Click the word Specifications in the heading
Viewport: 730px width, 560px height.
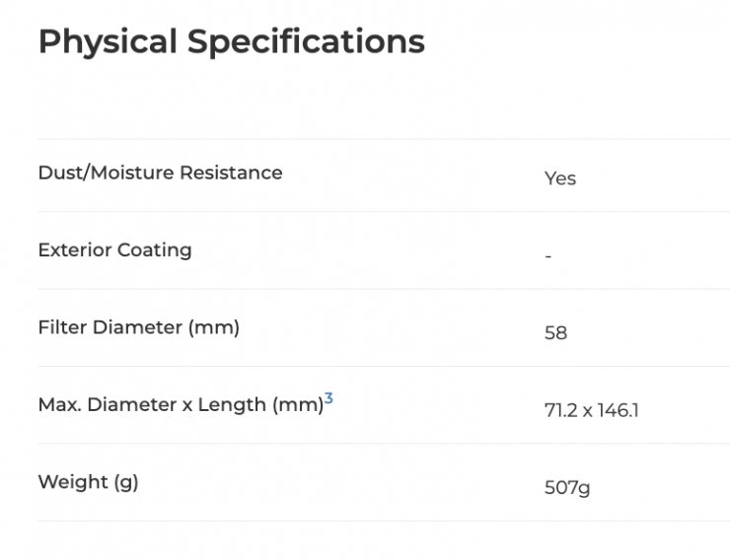306,41
